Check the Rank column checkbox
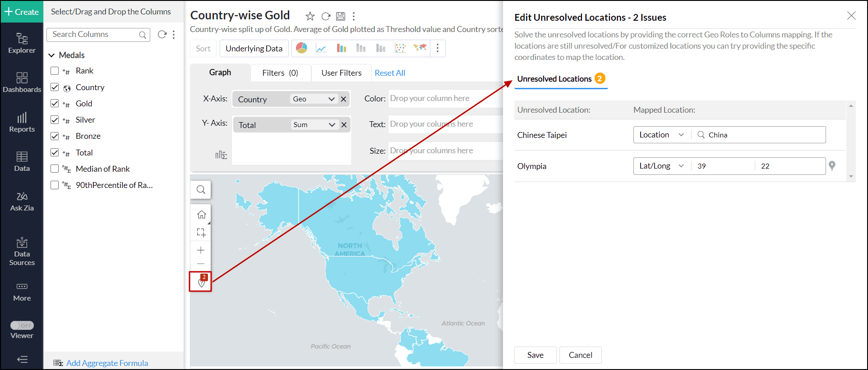Image resolution: width=868 pixels, height=370 pixels. pyautogui.click(x=55, y=71)
